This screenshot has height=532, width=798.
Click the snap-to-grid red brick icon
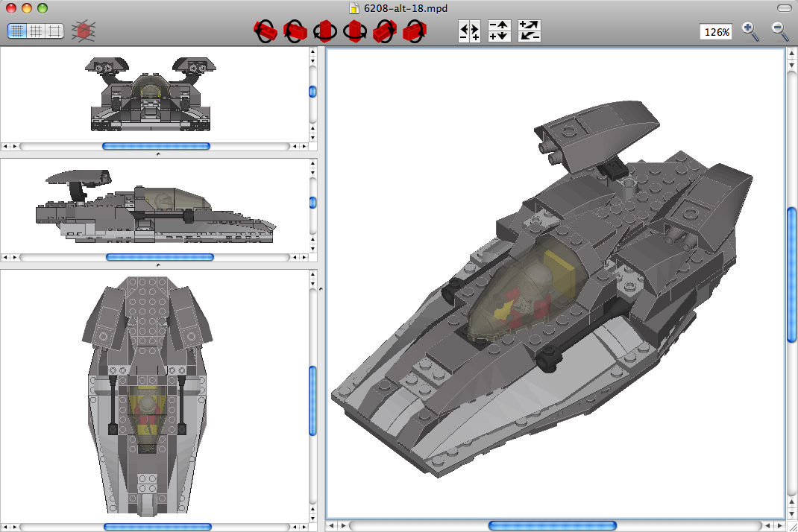coord(82,31)
